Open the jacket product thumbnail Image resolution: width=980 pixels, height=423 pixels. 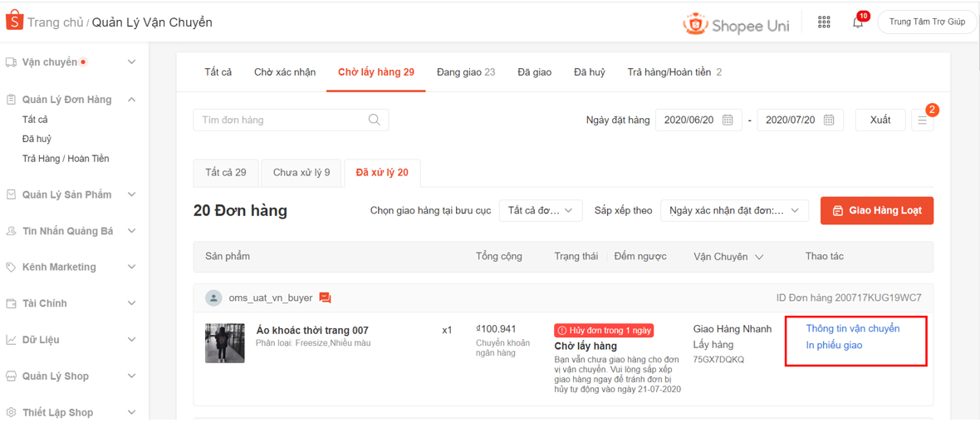pos(225,342)
